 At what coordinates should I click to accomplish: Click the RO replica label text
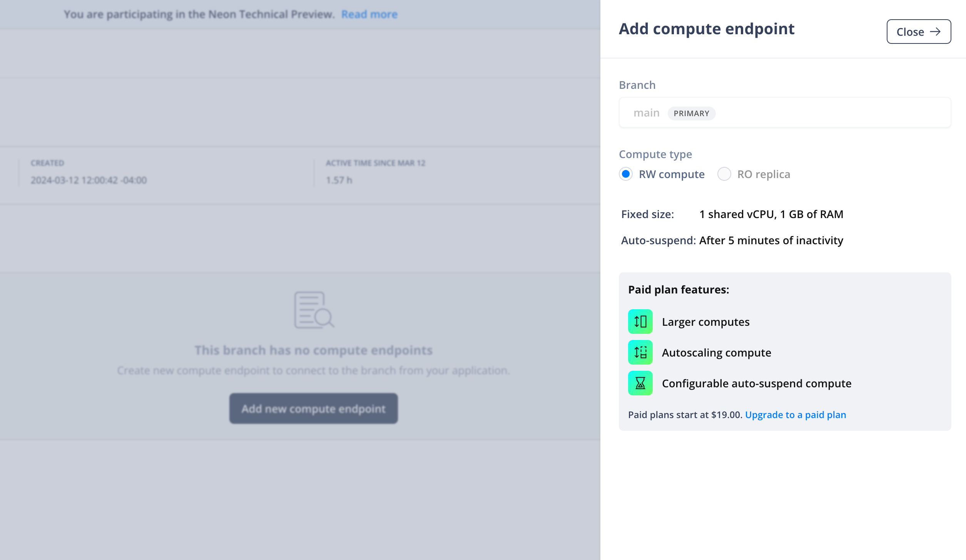tap(764, 174)
